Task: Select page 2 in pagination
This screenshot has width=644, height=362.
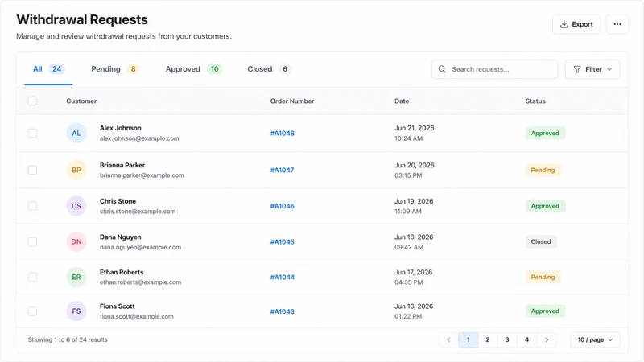Action: (488, 339)
